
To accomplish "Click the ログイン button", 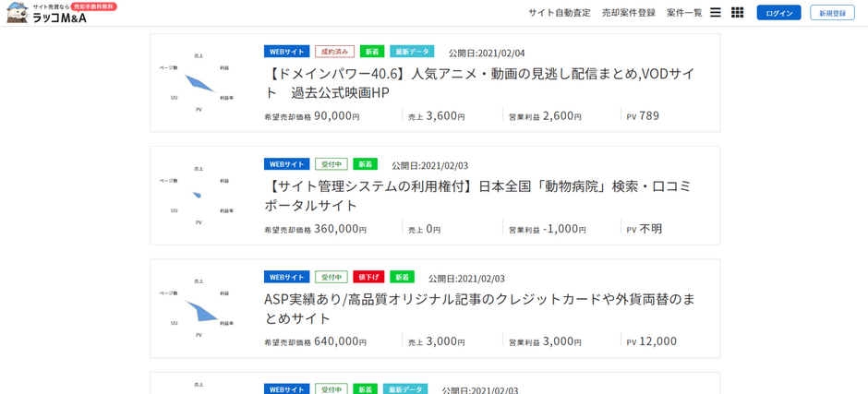I will [778, 13].
